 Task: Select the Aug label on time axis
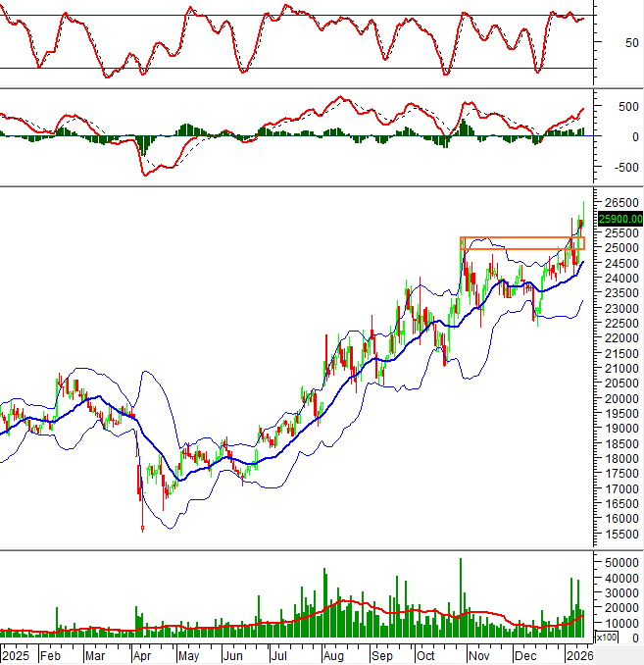point(333,654)
